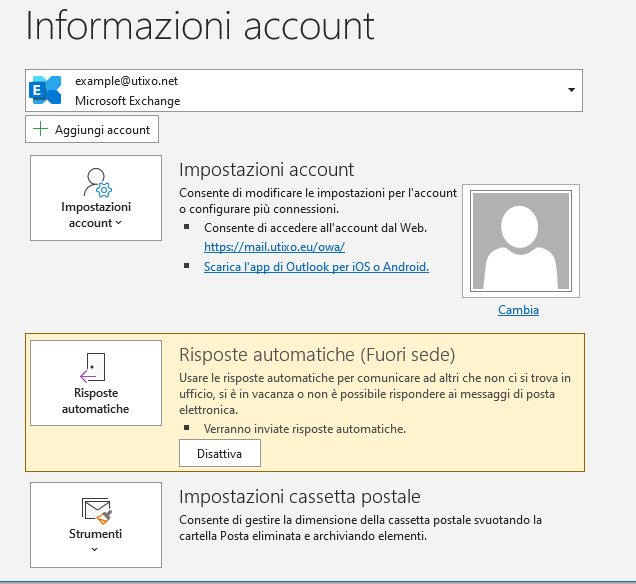Open the Scarica l'app di Outlook link

[x=316, y=267]
